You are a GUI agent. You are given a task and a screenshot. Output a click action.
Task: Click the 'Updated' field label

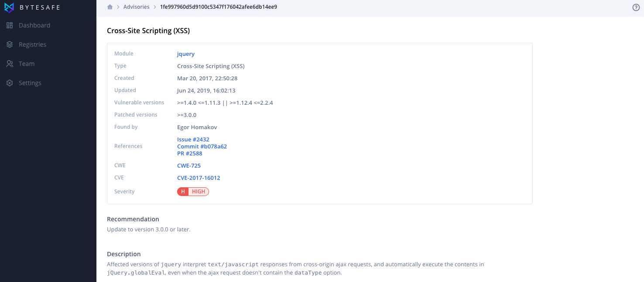click(x=125, y=90)
